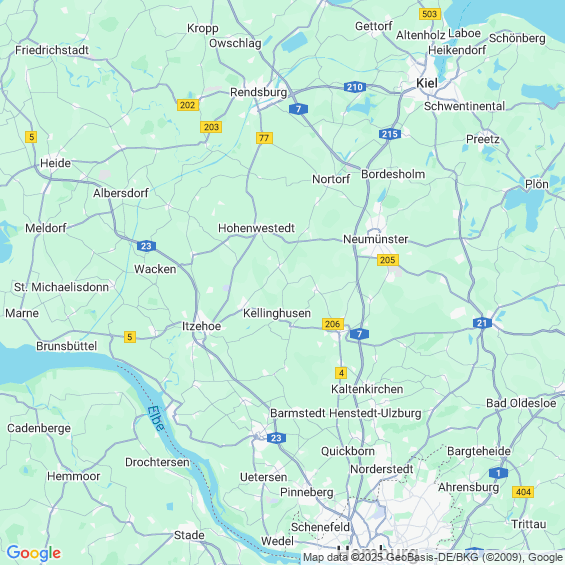The height and width of the screenshot is (565, 565).
Task: Click the yellow 503 road marker
Action: click(430, 14)
